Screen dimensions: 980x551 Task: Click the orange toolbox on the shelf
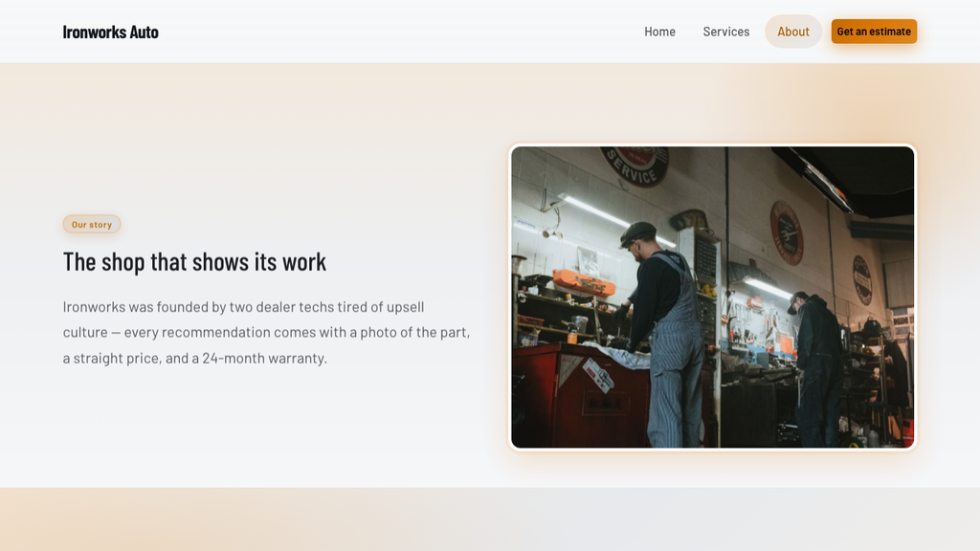coord(583,283)
